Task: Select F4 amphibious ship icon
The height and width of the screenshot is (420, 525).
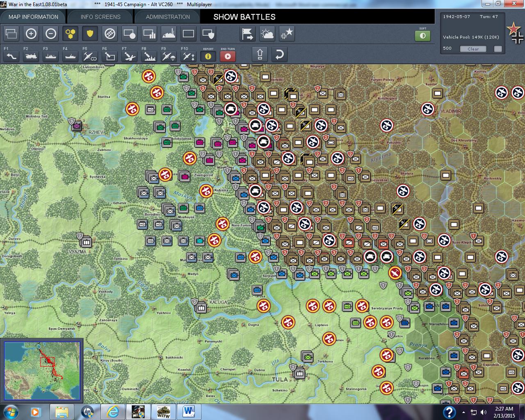Action: pyautogui.click(x=70, y=56)
